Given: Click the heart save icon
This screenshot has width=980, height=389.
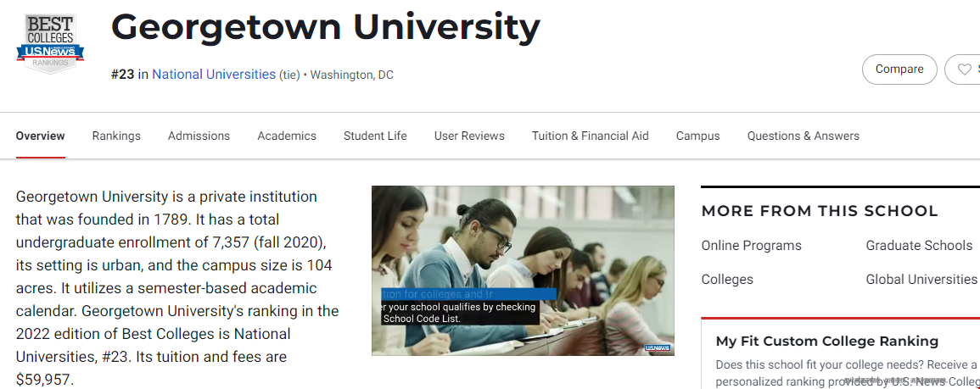Looking at the screenshot, I should pos(965,69).
